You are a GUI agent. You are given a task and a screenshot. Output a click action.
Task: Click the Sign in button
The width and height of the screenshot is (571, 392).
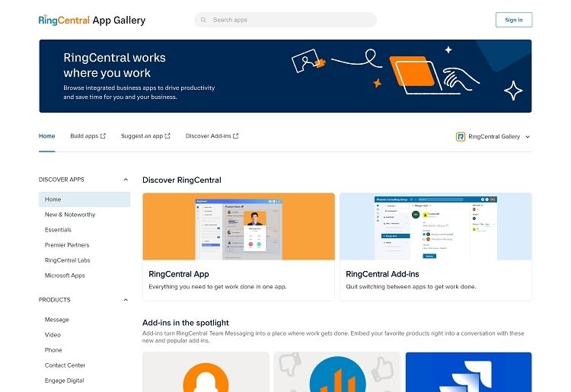coord(513,20)
